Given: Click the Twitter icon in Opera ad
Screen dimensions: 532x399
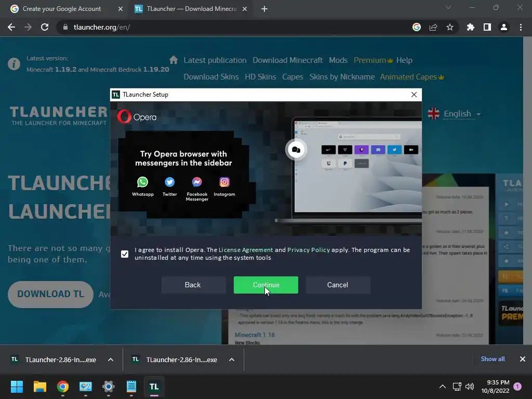Looking at the screenshot, I should click(x=170, y=182).
